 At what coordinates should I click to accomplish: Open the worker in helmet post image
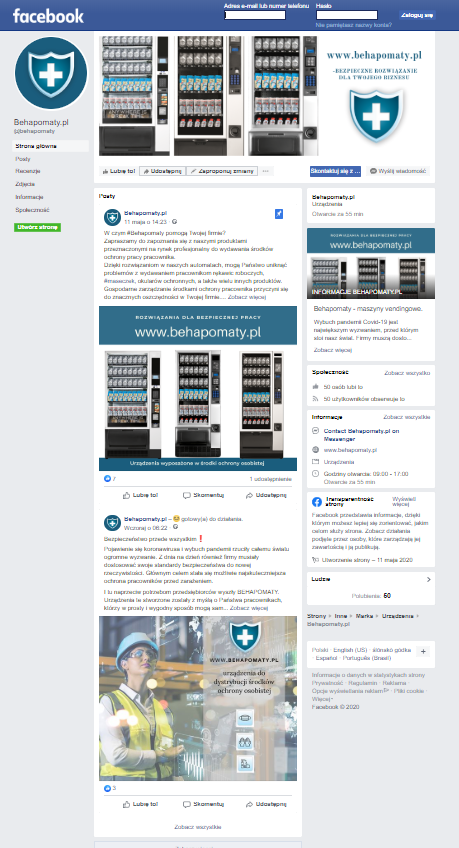[198, 698]
